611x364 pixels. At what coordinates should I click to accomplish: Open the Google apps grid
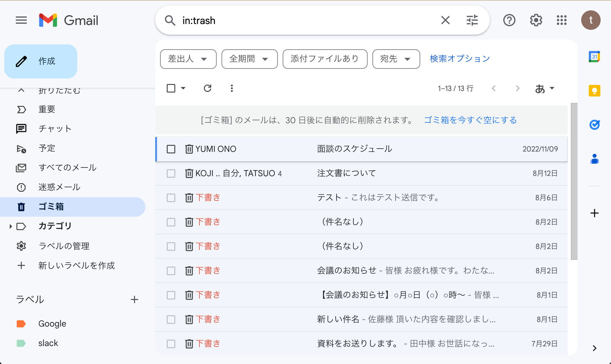(x=562, y=20)
